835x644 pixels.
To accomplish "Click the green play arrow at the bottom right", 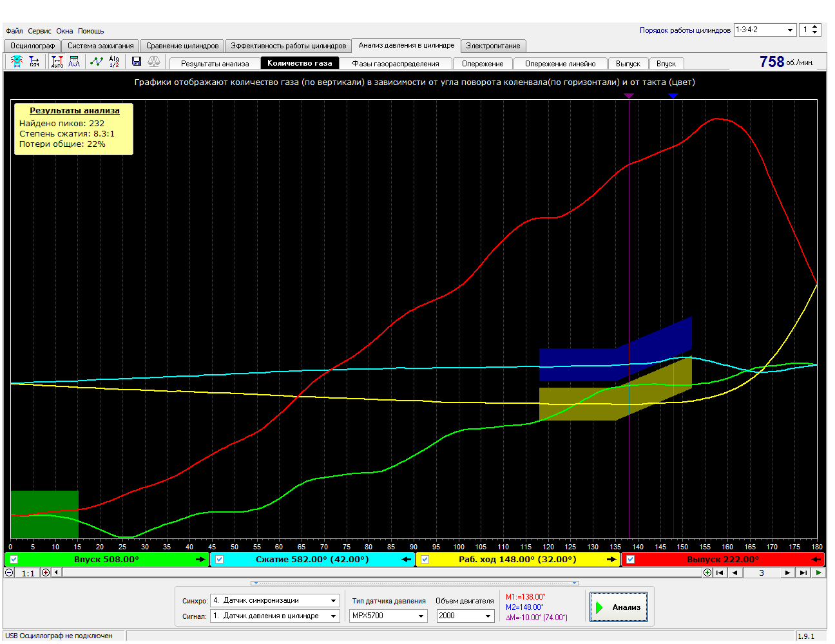I will tap(818, 573).
